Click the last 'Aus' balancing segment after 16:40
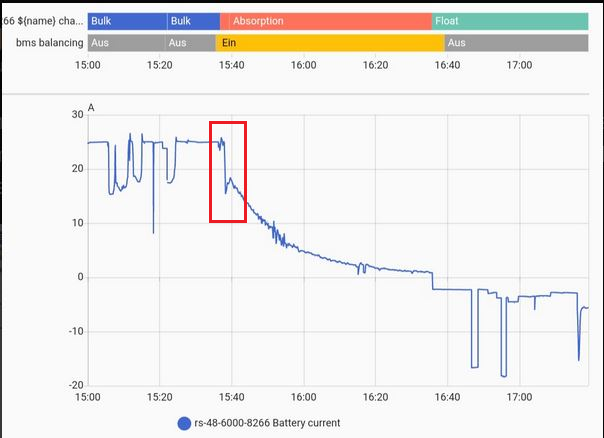The image size is (604, 438). (517, 43)
